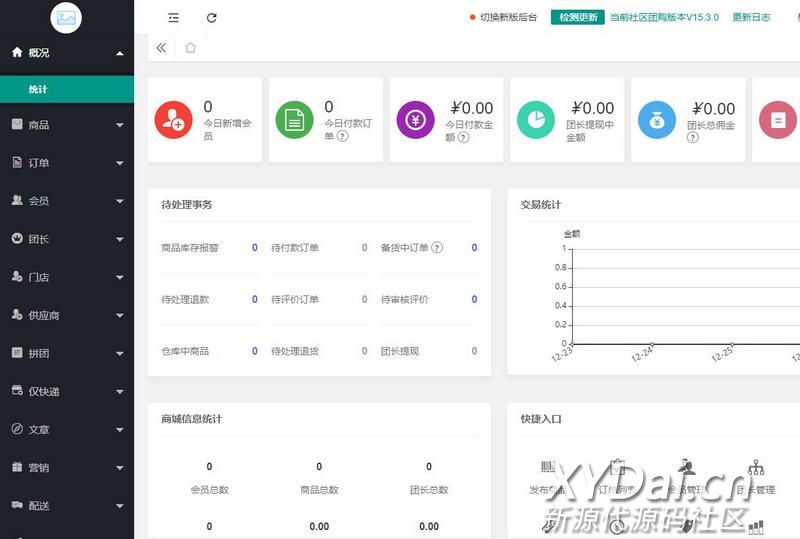Select the 统计 submenu item

(x=67, y=89)
